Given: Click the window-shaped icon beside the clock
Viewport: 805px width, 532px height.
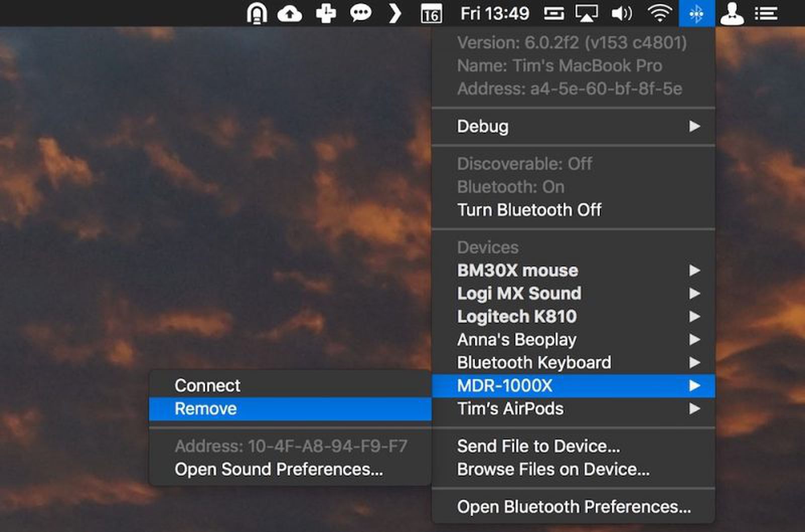Looking at the screenshot, I should (x=554, y=13).
